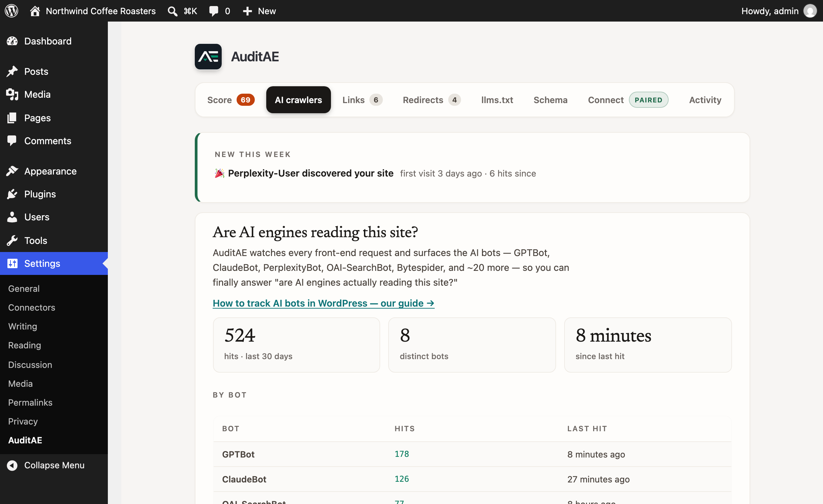Click the GPTBot row name
This screenshot has height=504, width=823.
click(x=238, y=454)
